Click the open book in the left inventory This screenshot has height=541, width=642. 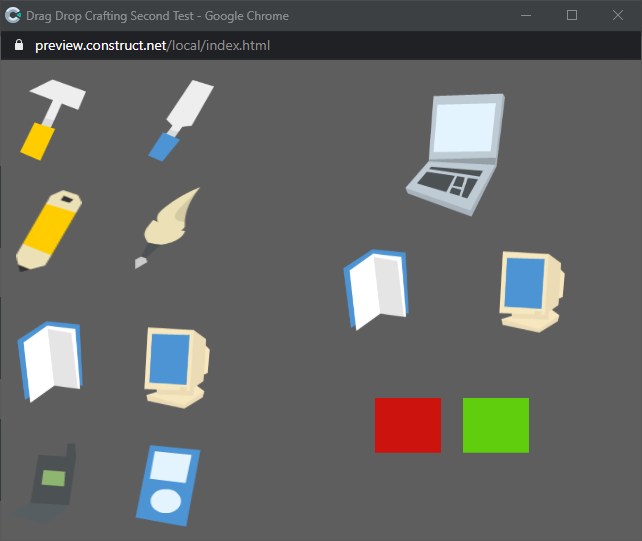(x=50, y=362)
